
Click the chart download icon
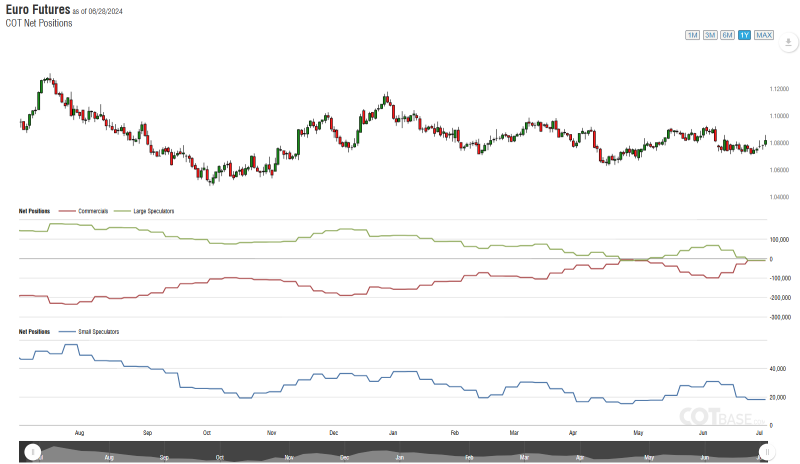[x=787, y=43]
